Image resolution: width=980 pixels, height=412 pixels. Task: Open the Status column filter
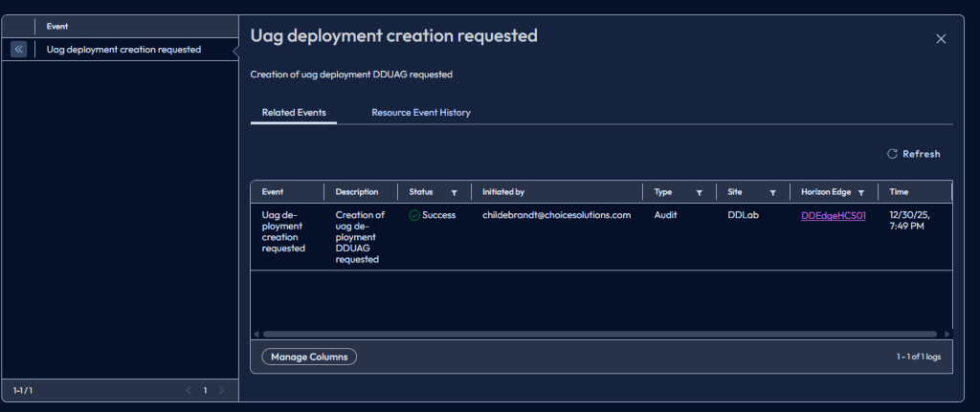tap(454, 192)
